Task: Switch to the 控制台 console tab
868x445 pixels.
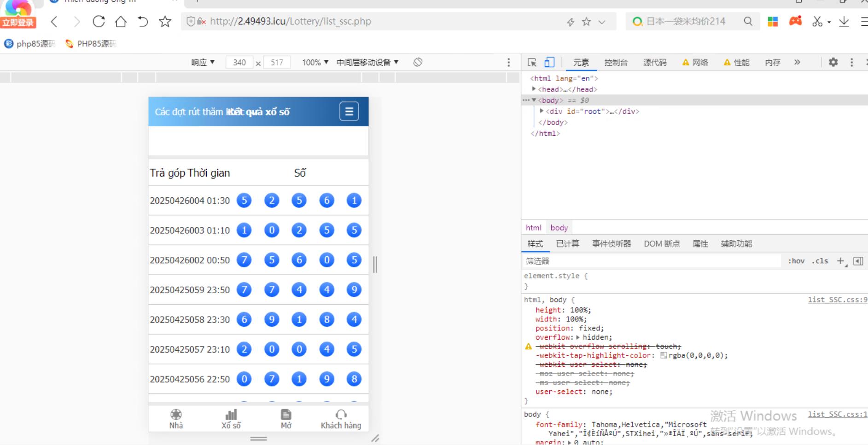Action: 616,62
